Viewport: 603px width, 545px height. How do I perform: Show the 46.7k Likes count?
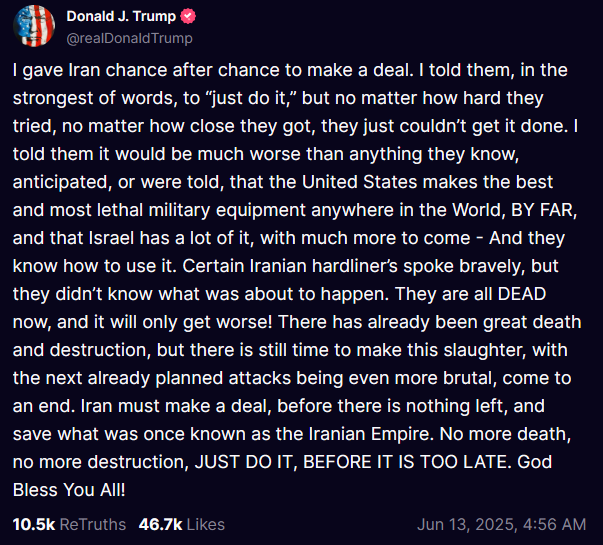click(x=160, y=524)
